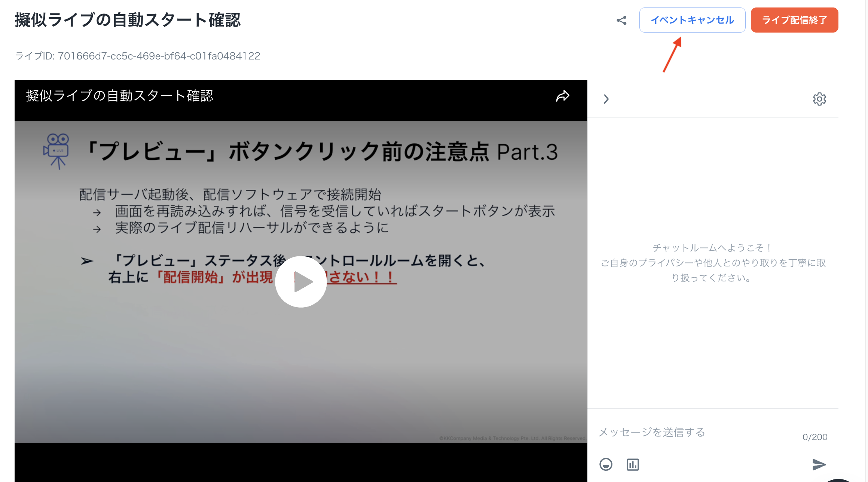Open the emoji picker in chat
Viewport: 868px width, 482px height.
coord(606,464)
